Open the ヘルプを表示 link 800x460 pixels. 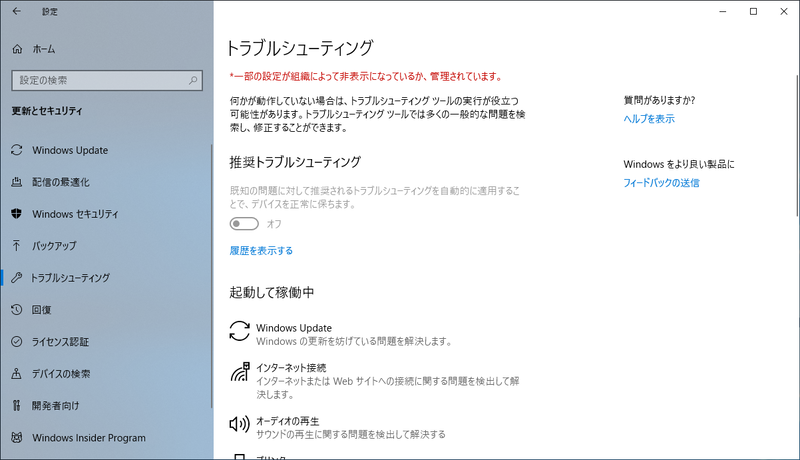[649, 119]
